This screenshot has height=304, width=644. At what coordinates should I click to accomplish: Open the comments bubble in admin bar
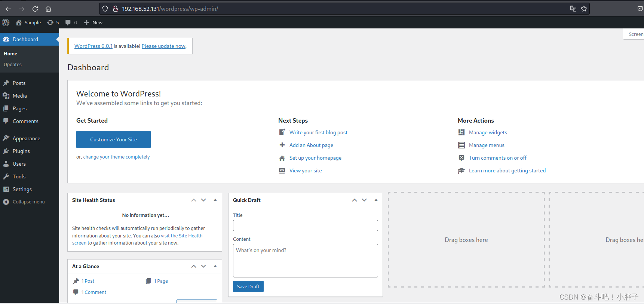[68, 22]
